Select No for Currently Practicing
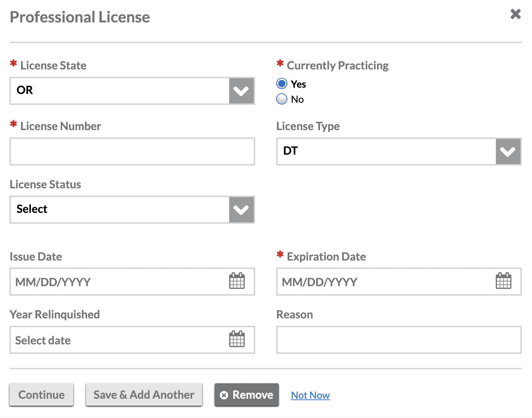The height and width of the screenshot is (418, 532). point(282,99)
